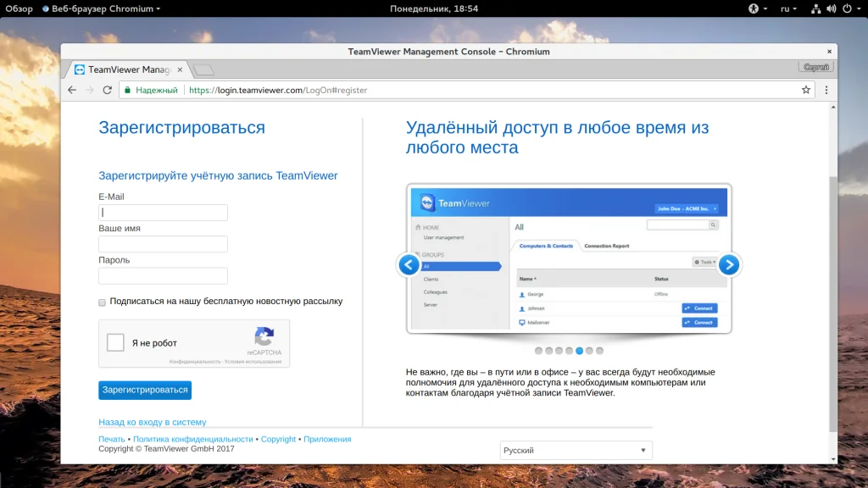Follow the "Назад ко входу в систему" link
This screenshot has width=868, height=488.
tap(153, 422)
